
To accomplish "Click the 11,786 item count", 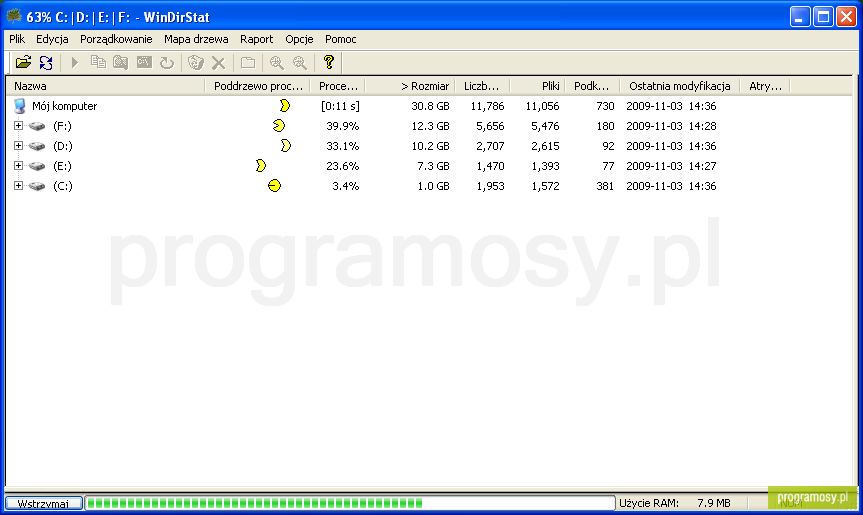I will (487, 106).
